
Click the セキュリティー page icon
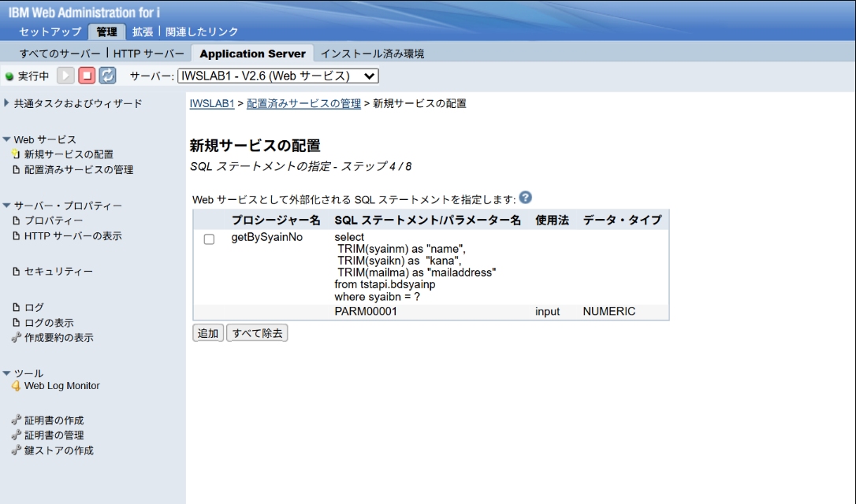[x=17, y=271]
